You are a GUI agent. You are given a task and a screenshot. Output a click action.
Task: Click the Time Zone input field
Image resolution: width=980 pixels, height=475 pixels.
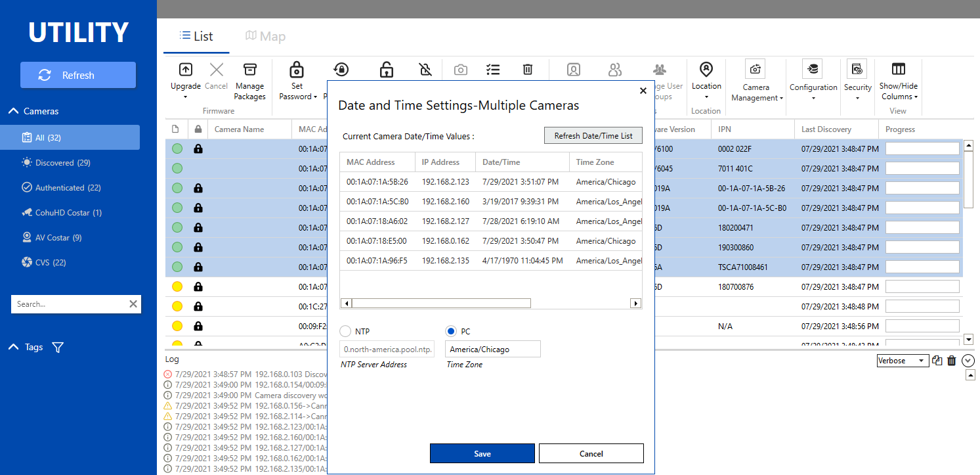[x=493, y=349]
